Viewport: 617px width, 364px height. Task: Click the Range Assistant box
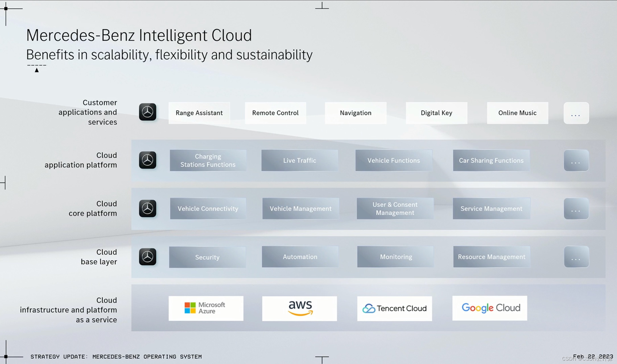pos(199,113)
